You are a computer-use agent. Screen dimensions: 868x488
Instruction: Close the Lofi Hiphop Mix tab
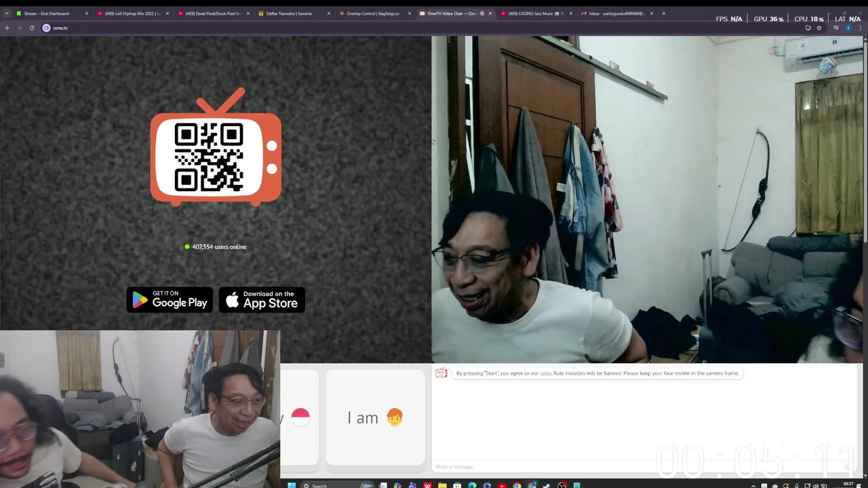[x=167, y=14]
